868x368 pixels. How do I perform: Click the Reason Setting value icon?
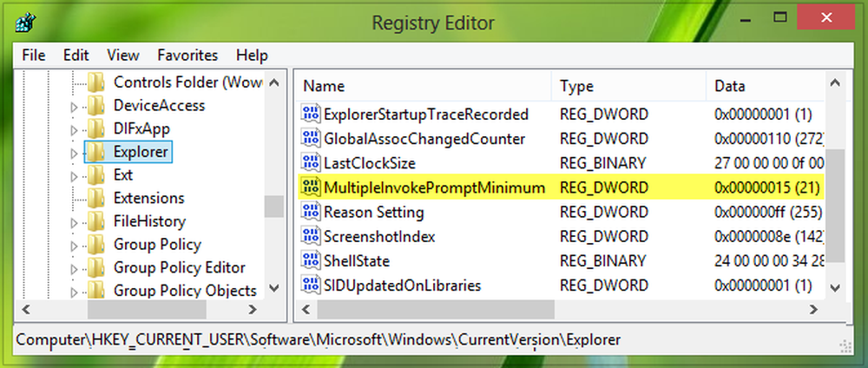click(311, 212)
